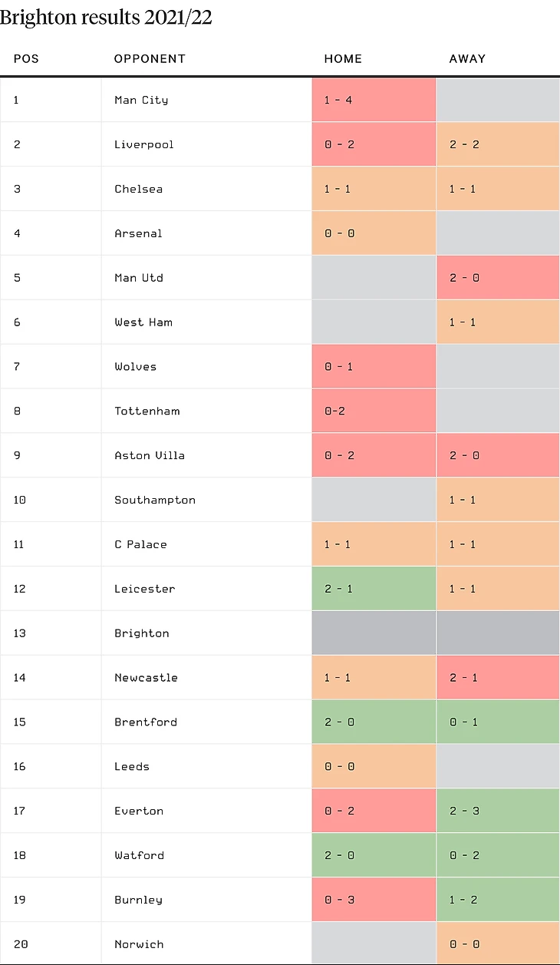This screenshot has width=560, height=965.
Task: Select the West Ham opponent cell
Action: (143, 322)
